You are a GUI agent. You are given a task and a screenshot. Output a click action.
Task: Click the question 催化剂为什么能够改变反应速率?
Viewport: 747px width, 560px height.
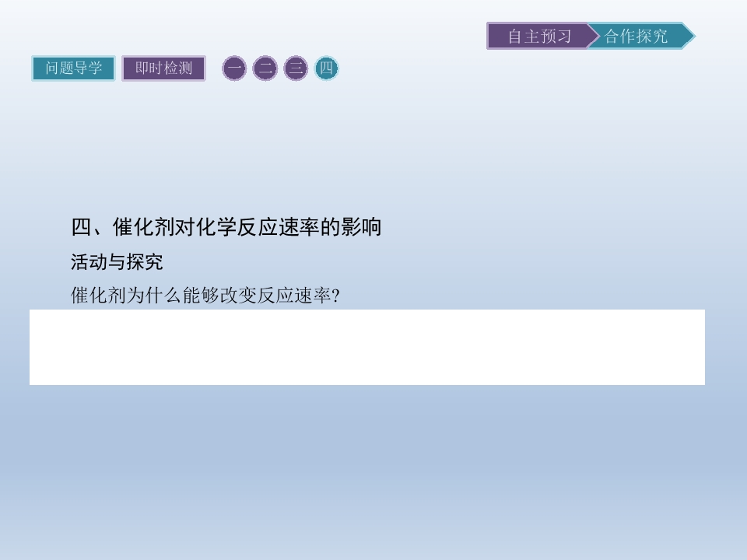205,296
